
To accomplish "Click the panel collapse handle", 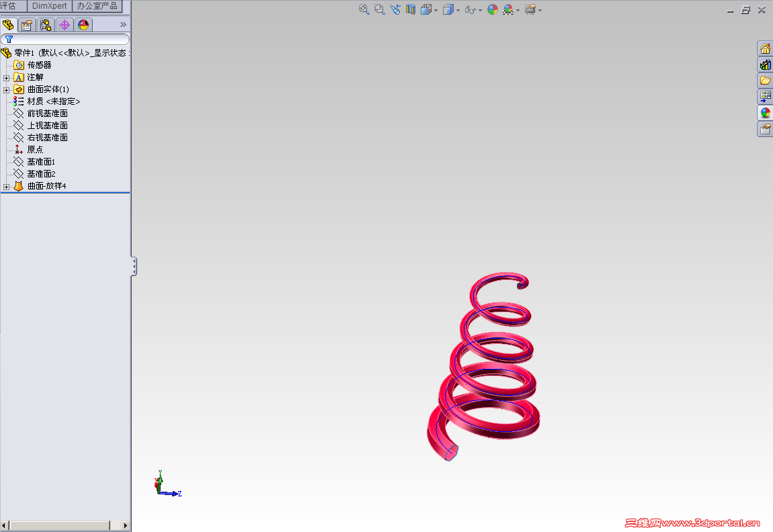I will 134,267.
